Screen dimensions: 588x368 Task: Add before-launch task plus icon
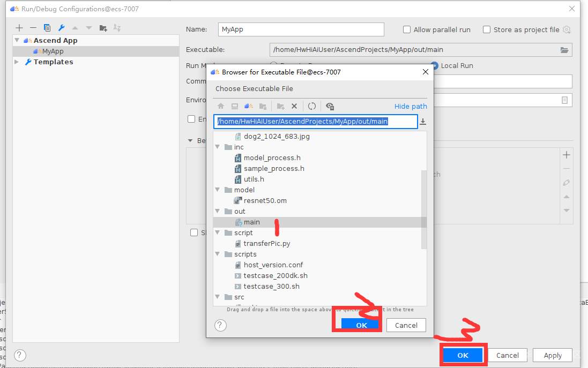point(566,155)
